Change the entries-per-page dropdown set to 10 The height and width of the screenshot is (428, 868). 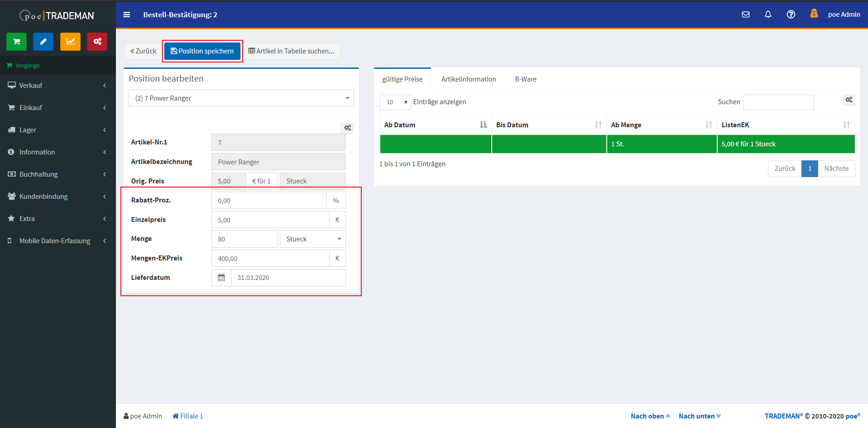click(395, 102)
